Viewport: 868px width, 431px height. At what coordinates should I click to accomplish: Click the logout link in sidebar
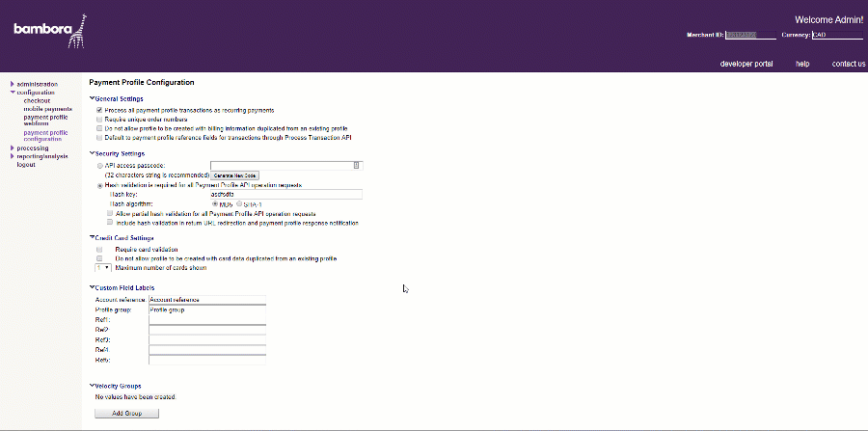tap(27, 165)
